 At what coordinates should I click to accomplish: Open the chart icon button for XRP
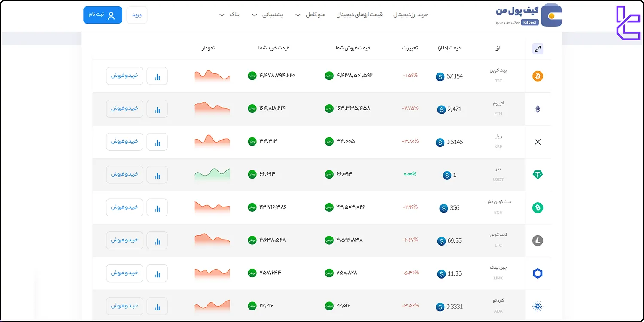[157, 142]
